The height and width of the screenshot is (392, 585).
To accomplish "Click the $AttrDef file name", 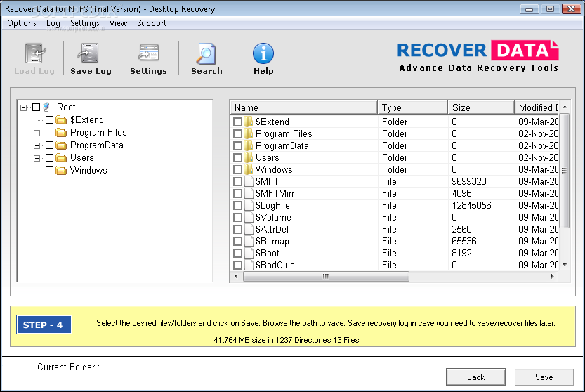I will pos(272,229).
